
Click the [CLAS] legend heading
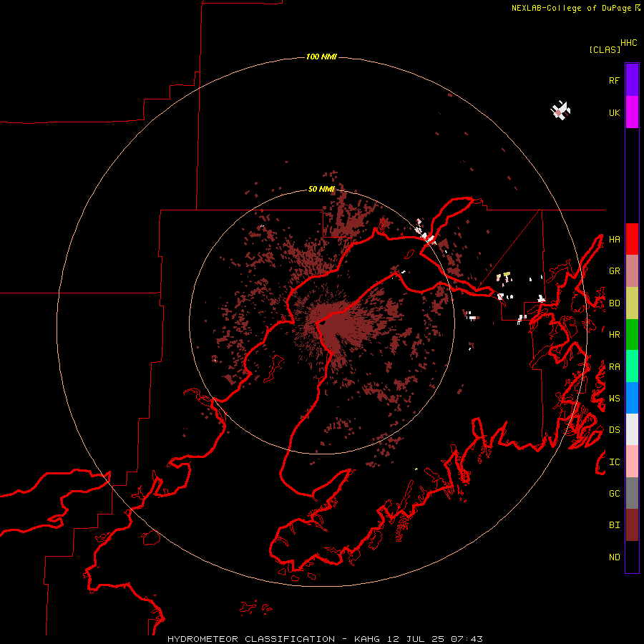(605, 49)
